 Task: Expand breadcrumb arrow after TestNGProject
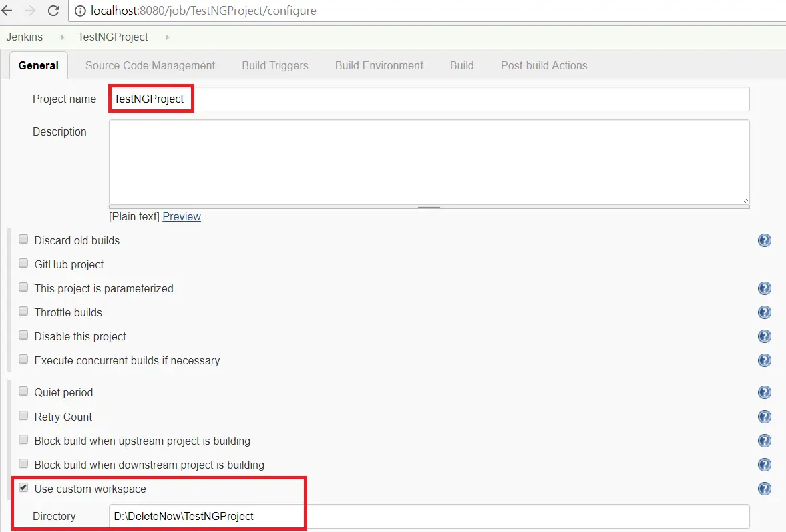(x=167, y=37)
